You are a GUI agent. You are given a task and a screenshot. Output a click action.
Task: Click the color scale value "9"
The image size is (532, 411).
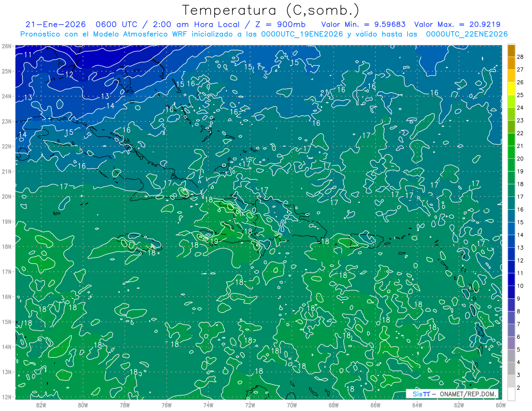[519, 299]
